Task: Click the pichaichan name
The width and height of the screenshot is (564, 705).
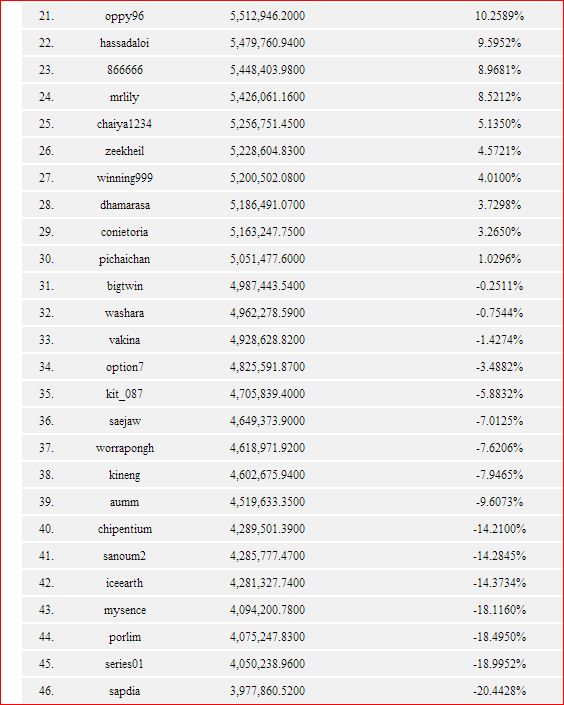Action: pyautogui.click(x=125, y=259)
